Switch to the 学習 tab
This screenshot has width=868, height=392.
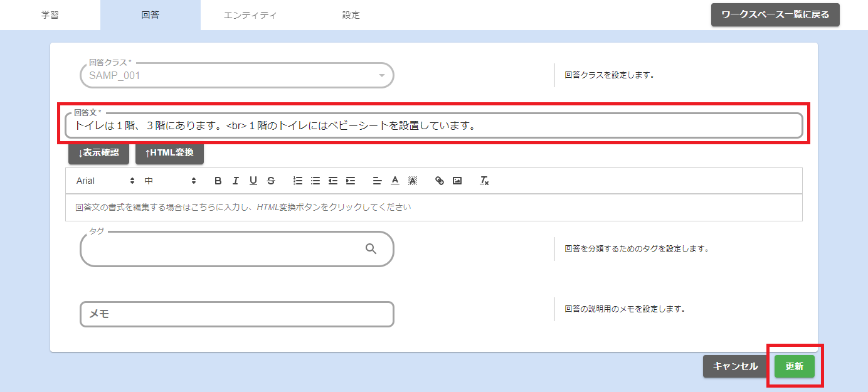(x=50, y=15)
